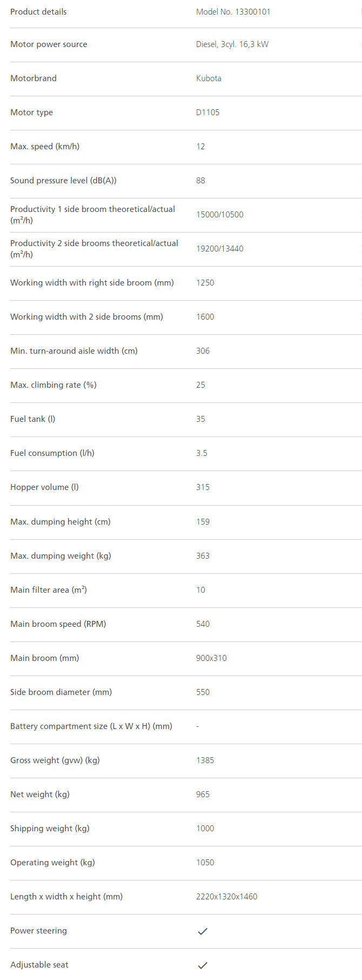This screenshot has width=362, height=980.
Task: Click the Power steering checkmark icon
Action: tap(203, 931)
